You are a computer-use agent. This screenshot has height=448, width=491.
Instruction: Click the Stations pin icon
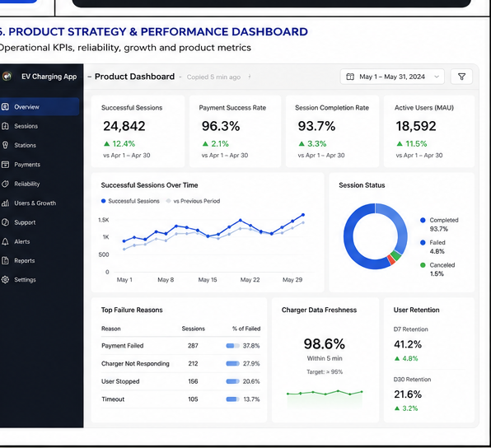pyautogui.click(x=5, y=145)
